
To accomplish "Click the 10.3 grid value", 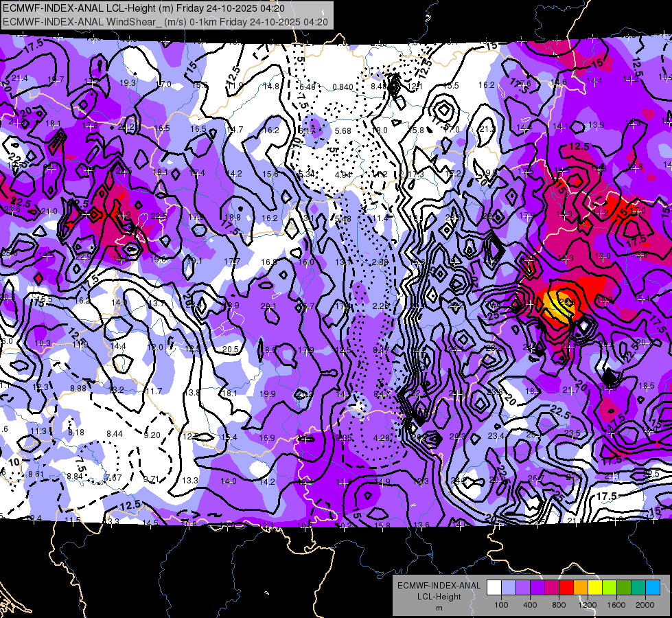I will point(43,343).
